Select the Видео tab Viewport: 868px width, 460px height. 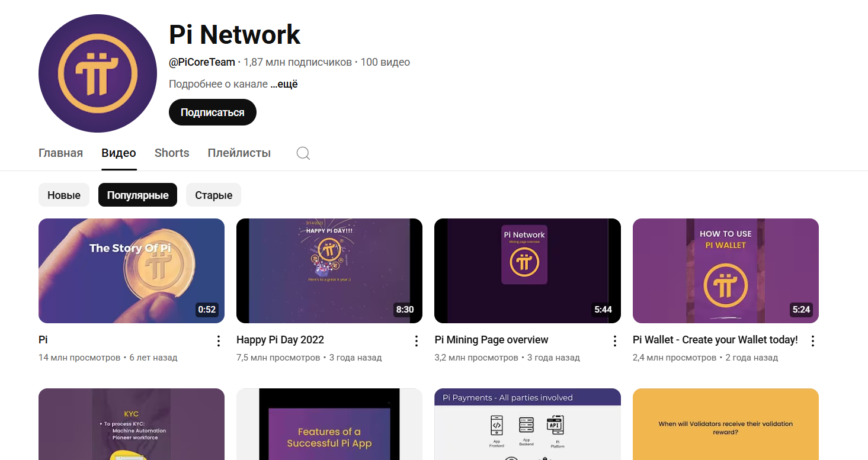tap(118, 153)
